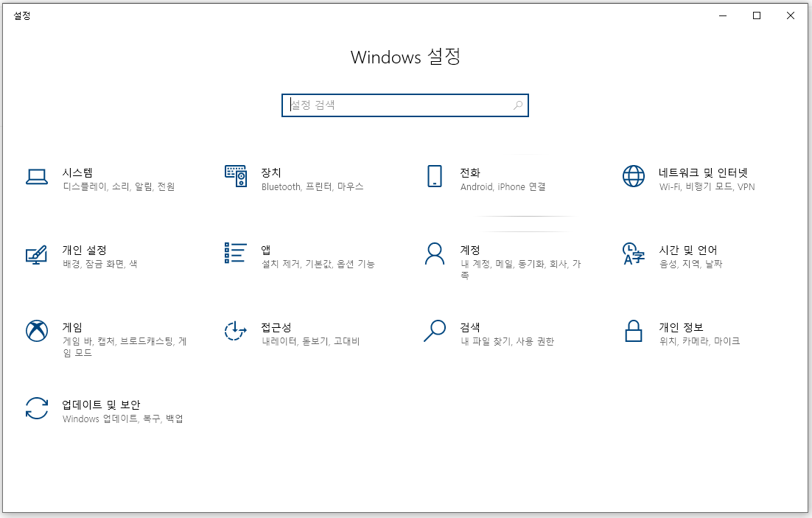The width and height of the screenshot is (812, 518).
Task: Click the text 디스플레이, 소리, 알림, 전원
Action: 119,186
